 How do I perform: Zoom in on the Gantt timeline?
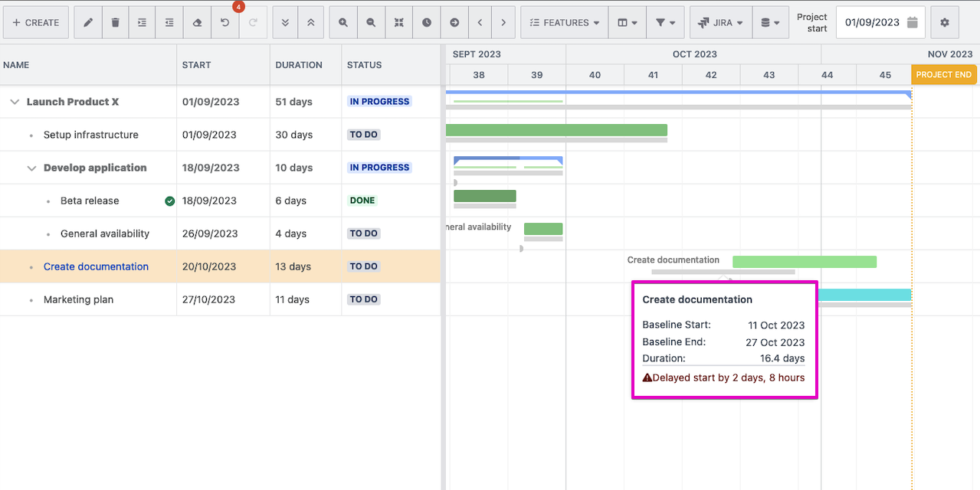pyautogui.click(x=343, y=23)
